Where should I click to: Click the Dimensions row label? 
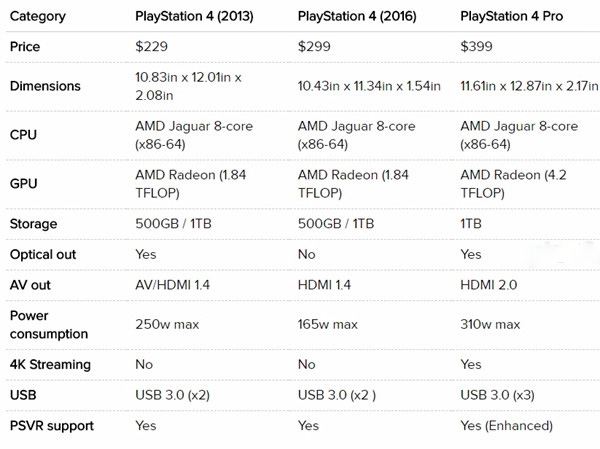pyautogui.click(x=45, y=86)
